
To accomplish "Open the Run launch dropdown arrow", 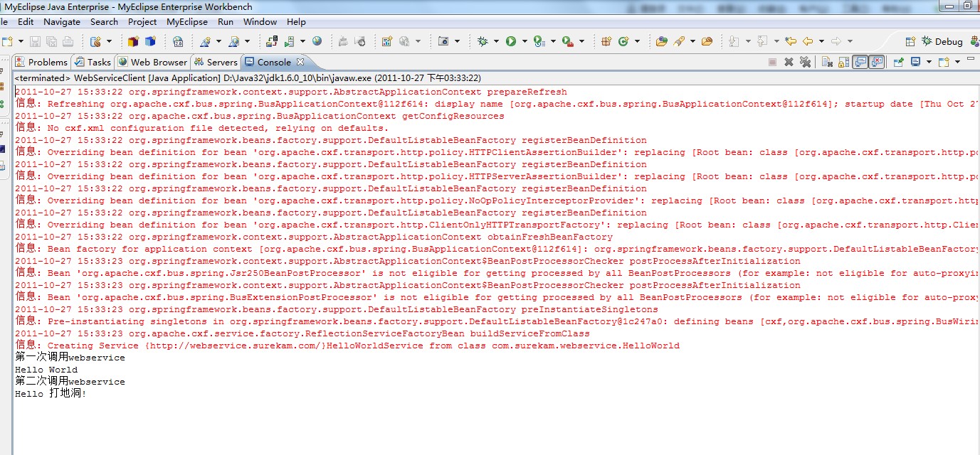I will click(525, 41).
